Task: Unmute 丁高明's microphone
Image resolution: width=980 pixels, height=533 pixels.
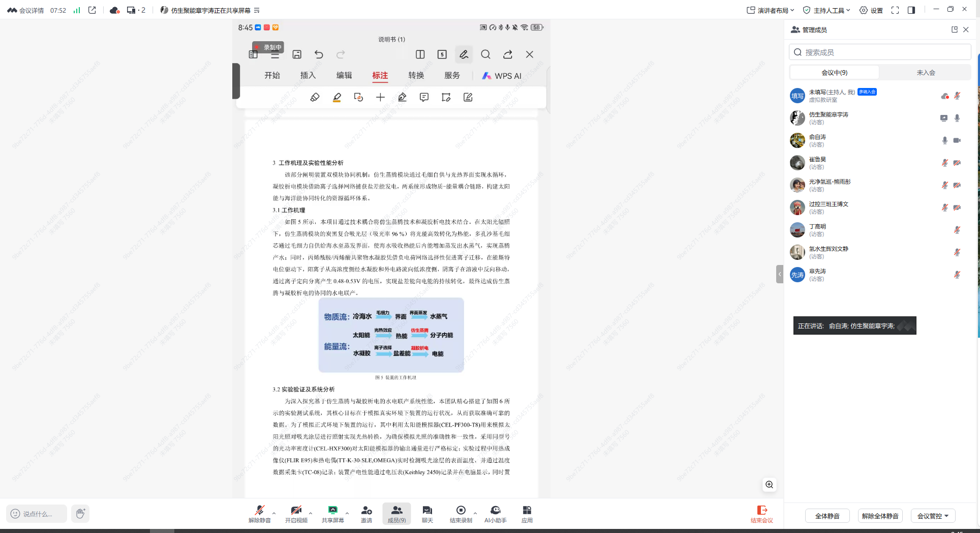Action: click(x=957, y=230)
